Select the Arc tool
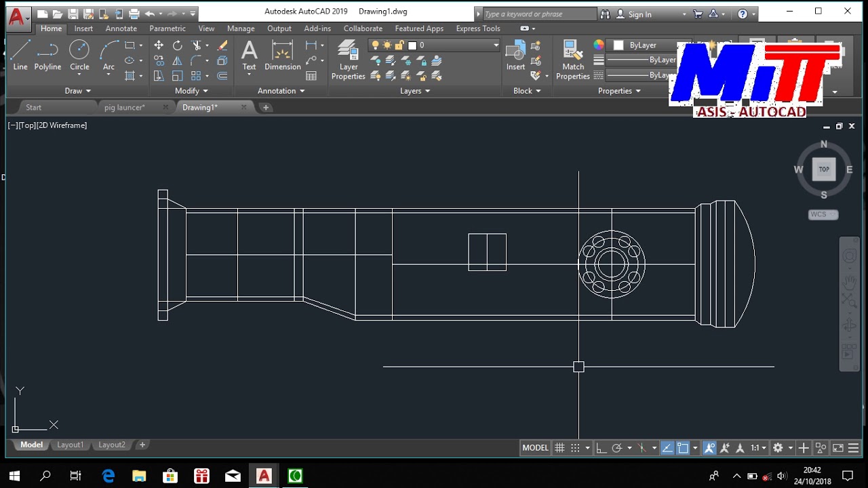Image resolution: width=868 pixels, height=488 pixels. click(108, 55)
